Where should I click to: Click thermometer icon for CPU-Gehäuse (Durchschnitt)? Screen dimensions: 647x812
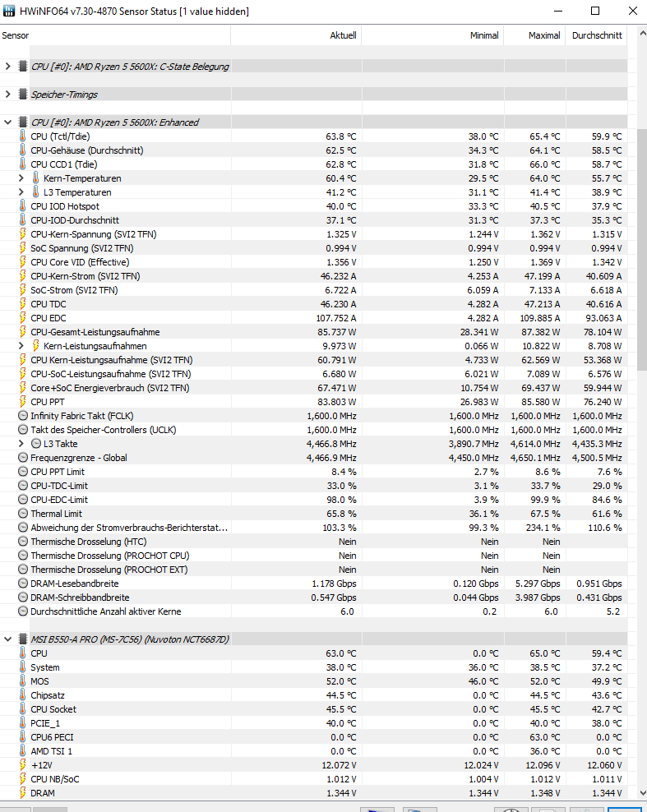tap(22, 150)
